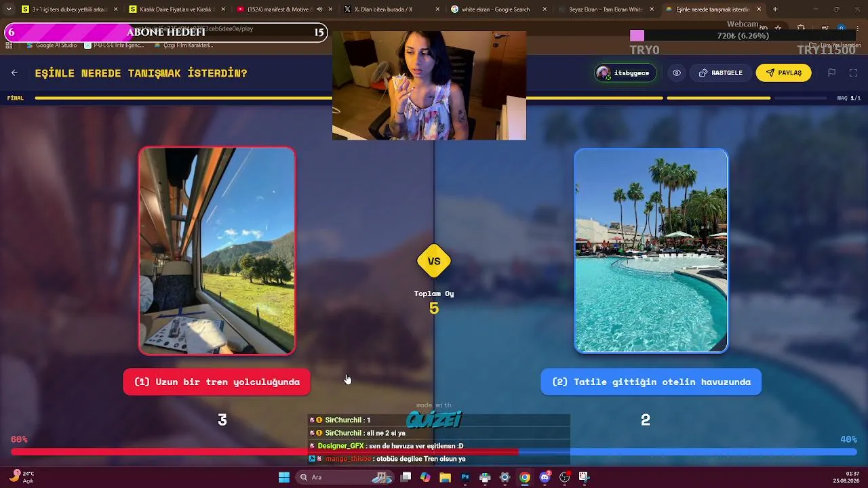Open Task View from the taskbar
868x488 pixels.
pos(406,477)
